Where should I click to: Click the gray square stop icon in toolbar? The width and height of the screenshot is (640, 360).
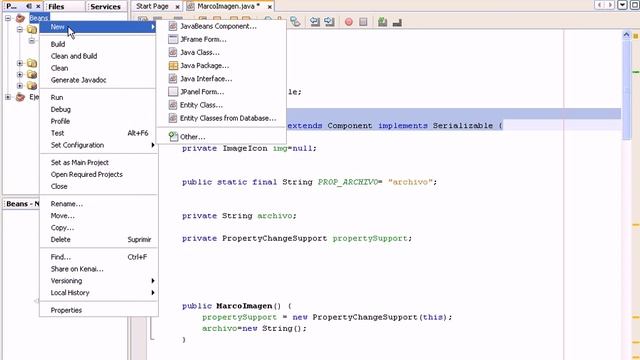(x=363, y=22)
